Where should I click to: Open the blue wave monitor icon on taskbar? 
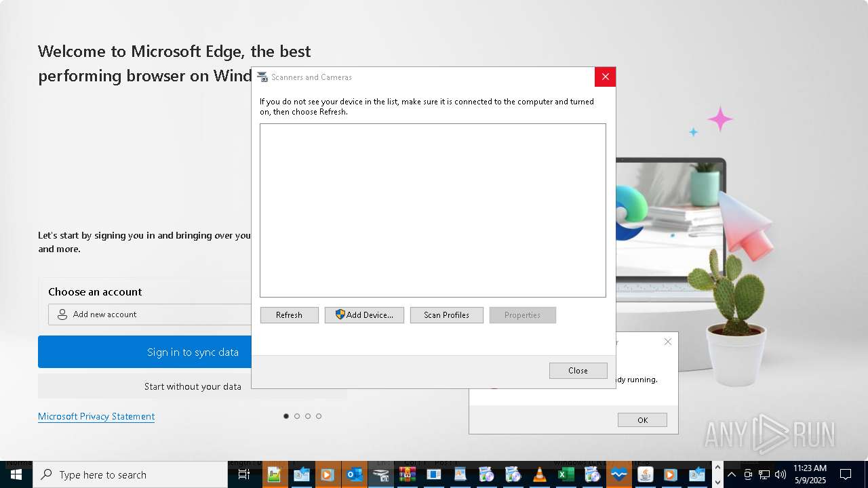(x=618, y=474)
